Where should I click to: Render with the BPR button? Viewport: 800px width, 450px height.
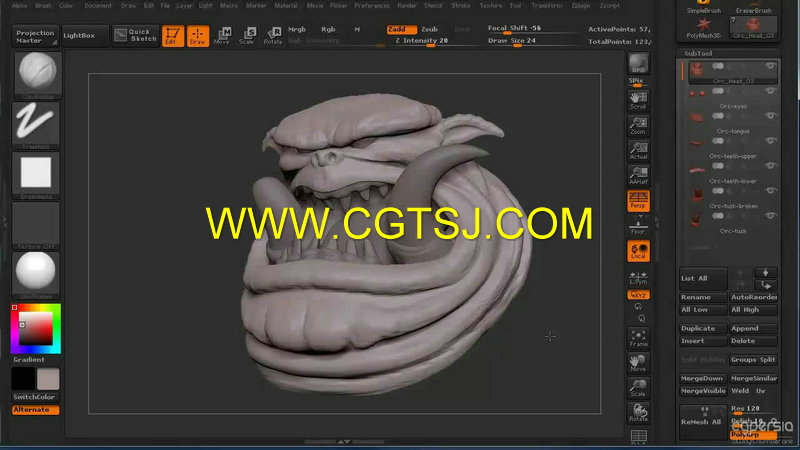tap(638, 64)
